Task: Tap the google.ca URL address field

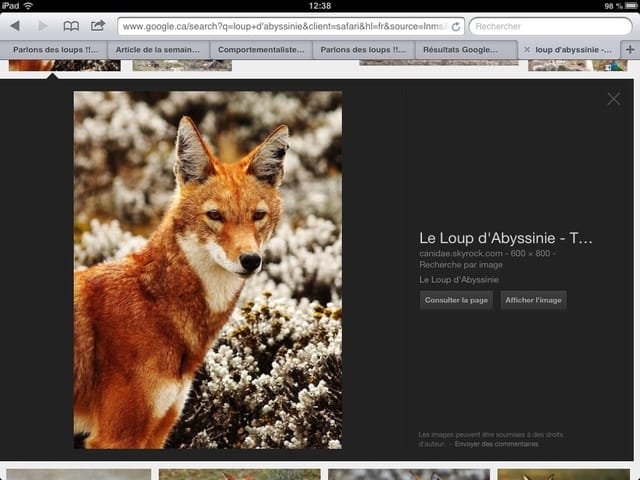Action: pyautogui.click(x=284, y=27)
